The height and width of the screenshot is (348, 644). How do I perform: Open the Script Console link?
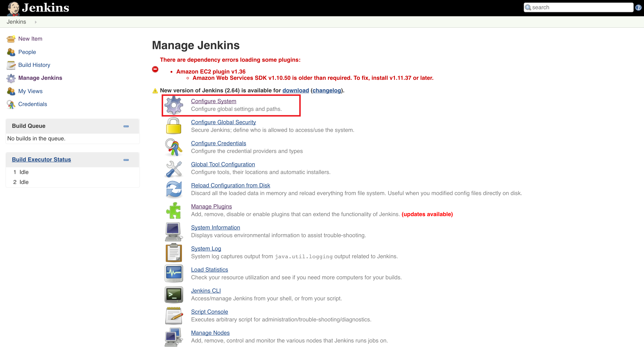click(x=210, y=312)
